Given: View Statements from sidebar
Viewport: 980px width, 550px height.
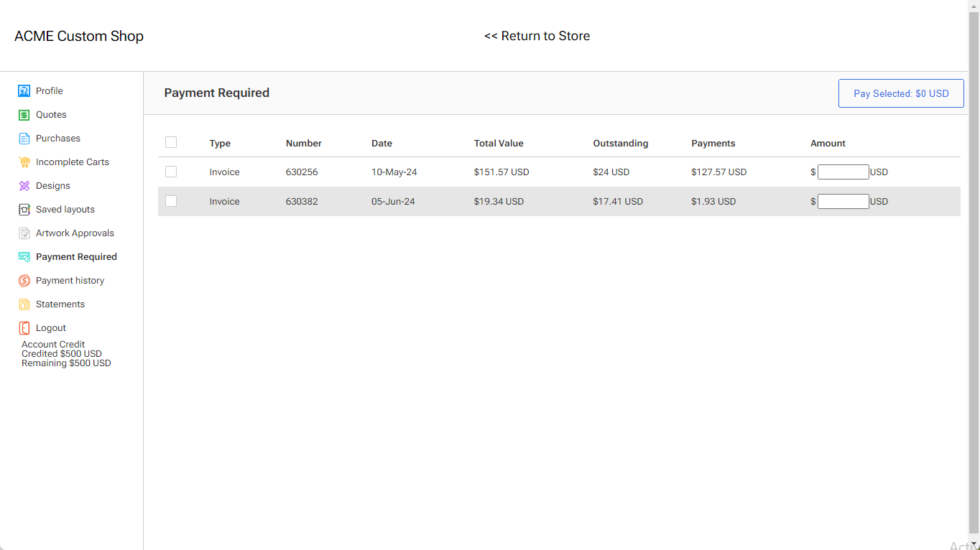Looking at the screenshot, I should [60, 304].
